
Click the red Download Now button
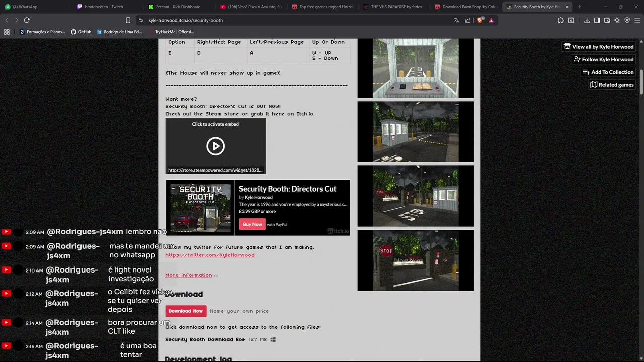click(x=186, y=311)
